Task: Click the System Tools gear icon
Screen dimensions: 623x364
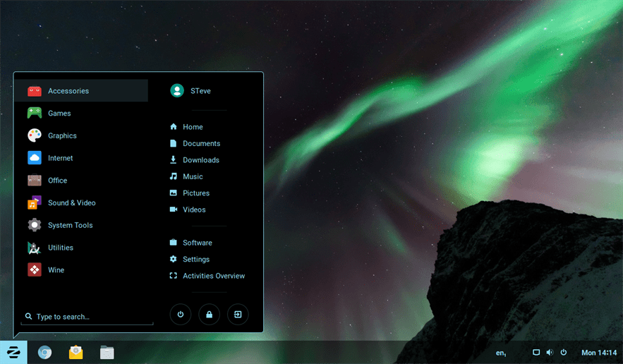Action: click(35, 225)
